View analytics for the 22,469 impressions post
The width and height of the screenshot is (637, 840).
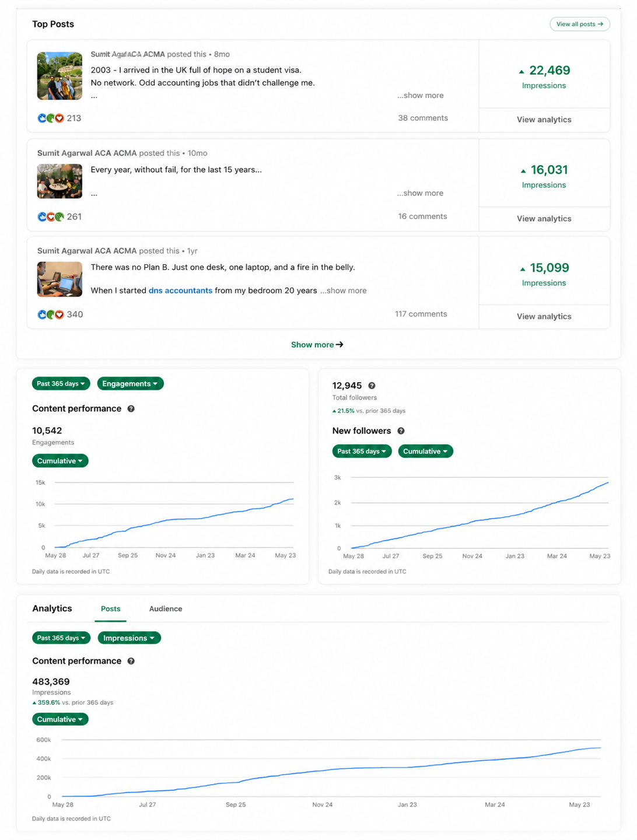click(x=544, y=120)
